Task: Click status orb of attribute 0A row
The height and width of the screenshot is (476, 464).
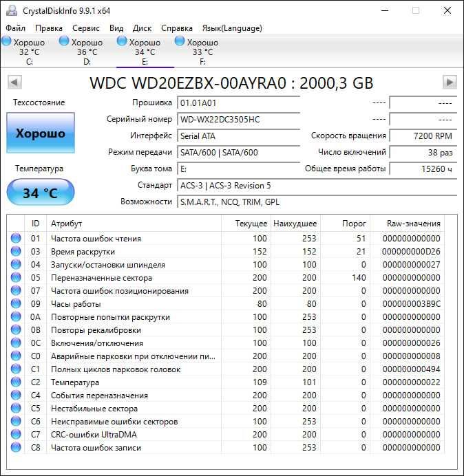Action: click(16, 316)
